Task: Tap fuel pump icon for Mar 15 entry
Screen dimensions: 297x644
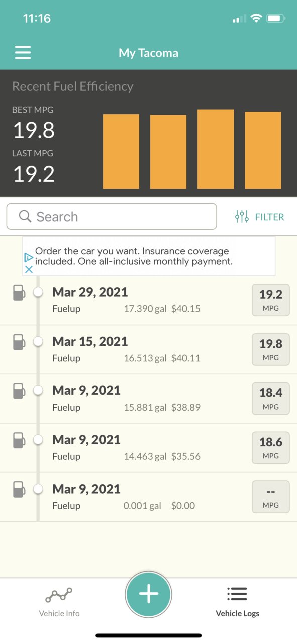Action: point(19,342)
